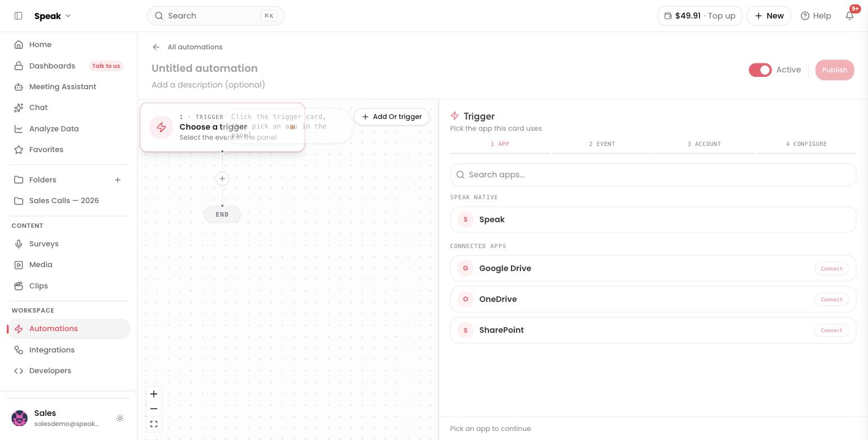Open the Folders section
The image size is (868, 440).
(43, 180)
